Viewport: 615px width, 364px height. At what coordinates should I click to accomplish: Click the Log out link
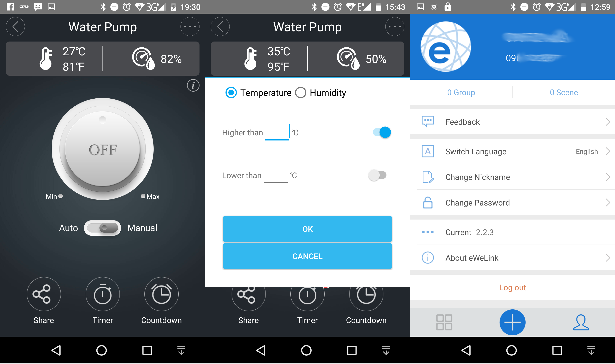tap(513, 287)
